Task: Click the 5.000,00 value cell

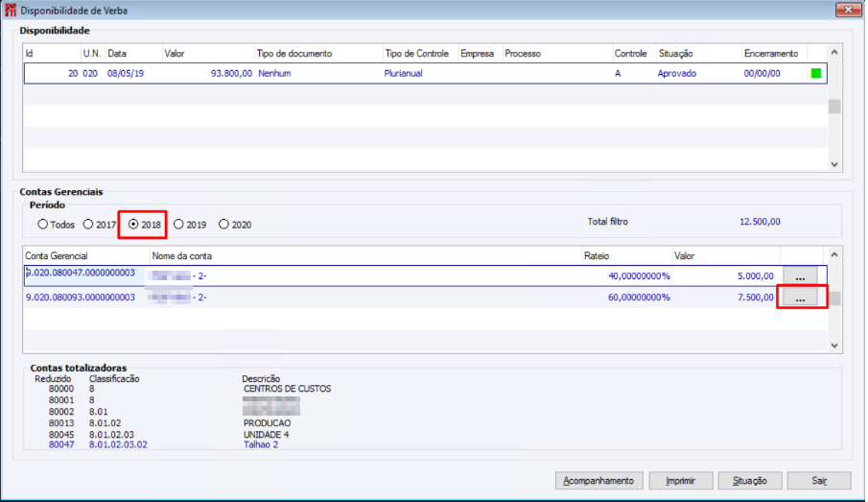Action: tap(756, 275)
